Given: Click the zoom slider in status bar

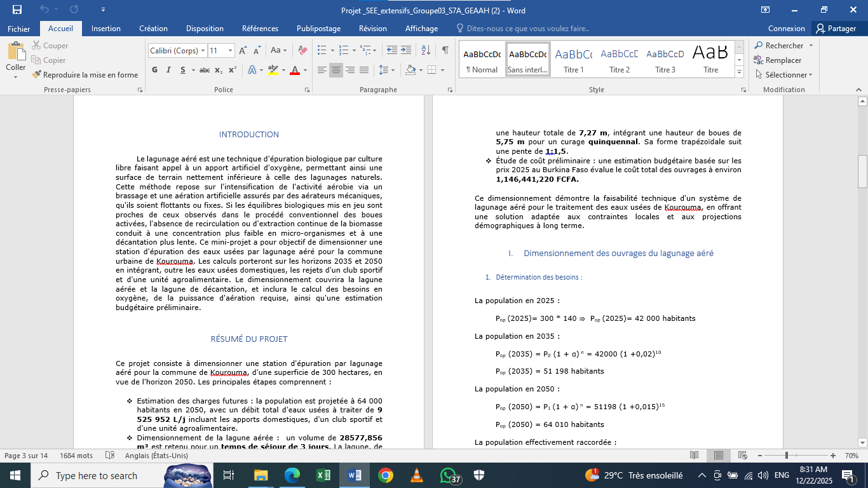Looking at the screenshot, I should pos(787,456).
